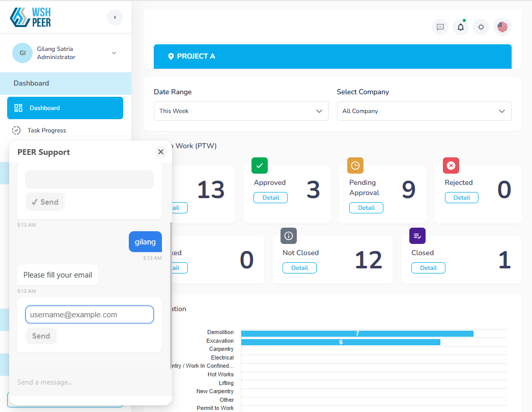Expand the Gilang Satria user menu
Screen dimensions: 532x412
(114, 53)
